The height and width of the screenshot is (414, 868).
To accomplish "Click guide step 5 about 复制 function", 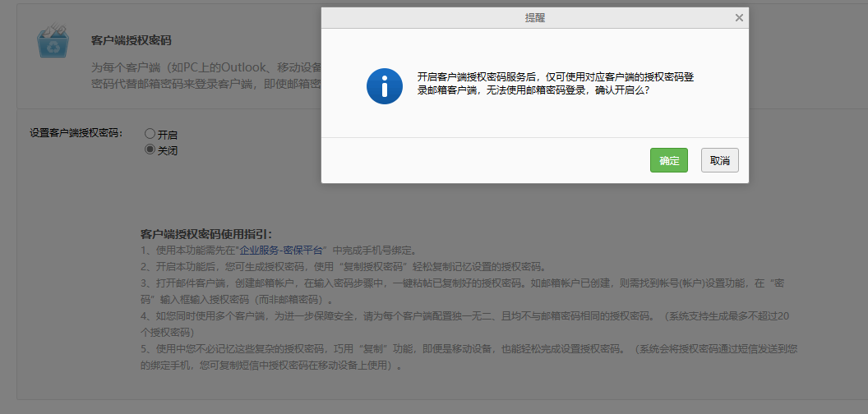I will point(469,357).
